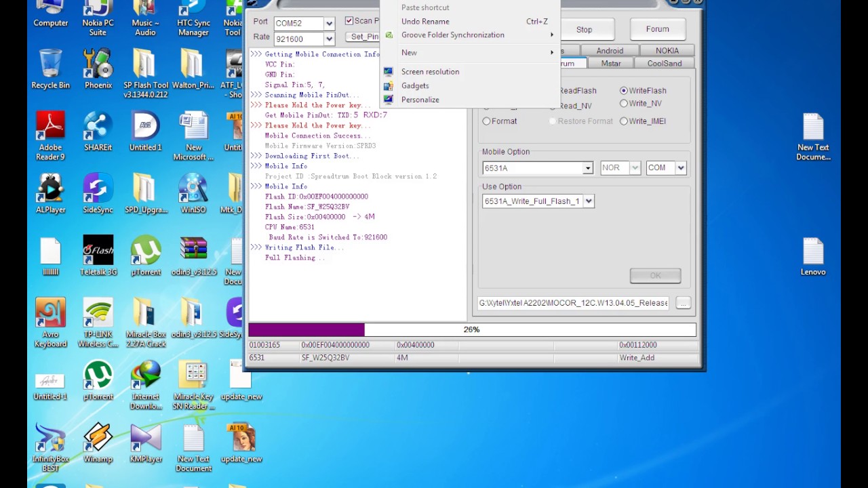Open the Mstar tab

pyautogui.click(x=610, y=63)
